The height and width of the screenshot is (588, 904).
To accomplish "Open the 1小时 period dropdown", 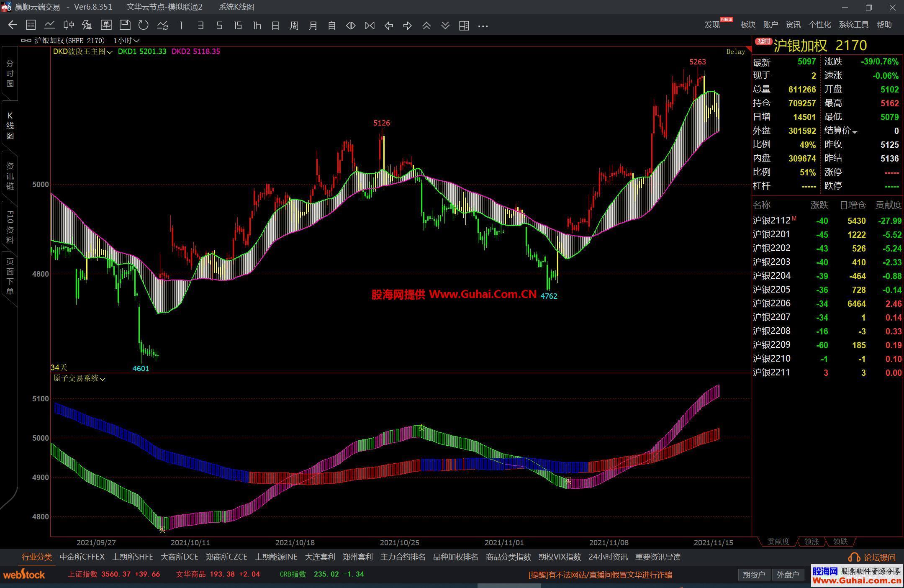I will pyautogui.click(x=126, y=41).
